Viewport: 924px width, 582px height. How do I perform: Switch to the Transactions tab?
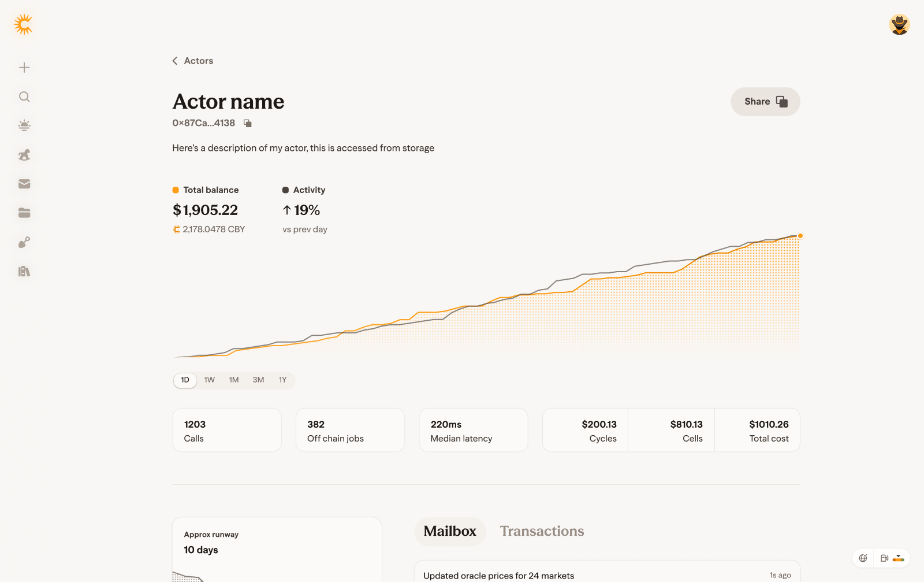pos(542,531)
